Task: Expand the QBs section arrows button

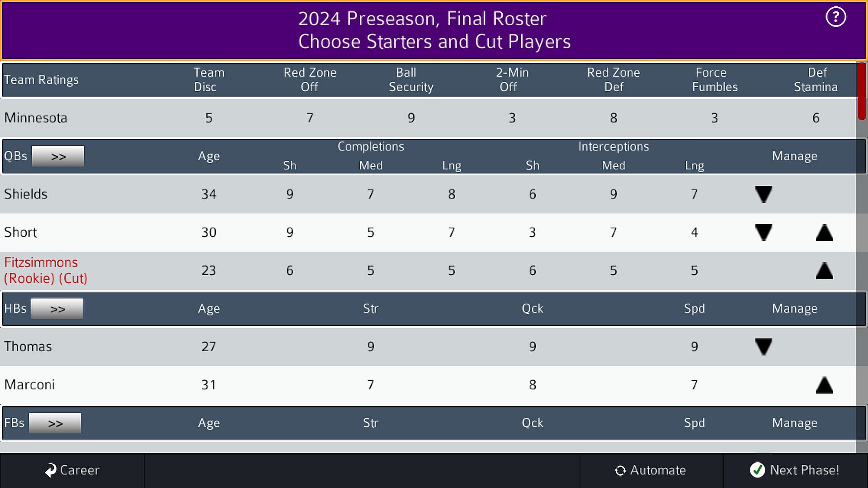Action: click(x=58, y=156)
